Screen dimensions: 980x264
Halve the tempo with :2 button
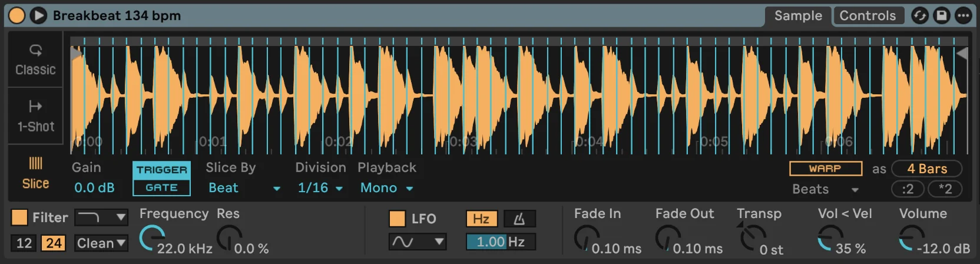(x=908, y=189)
